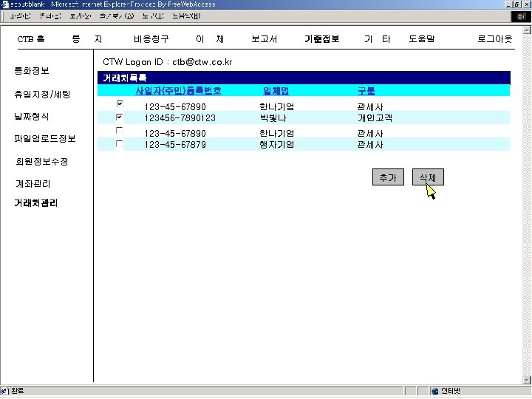Go to CTB 홈 in top navigation

click(x=31, y=39)
